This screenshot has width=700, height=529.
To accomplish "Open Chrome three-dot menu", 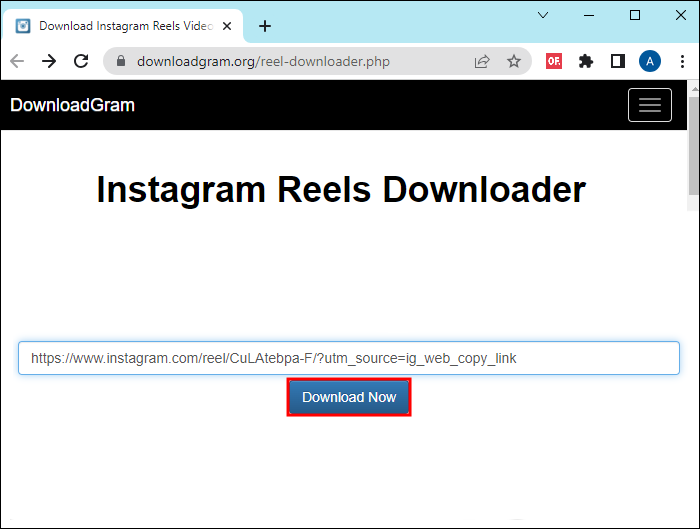I will point(682,61).
